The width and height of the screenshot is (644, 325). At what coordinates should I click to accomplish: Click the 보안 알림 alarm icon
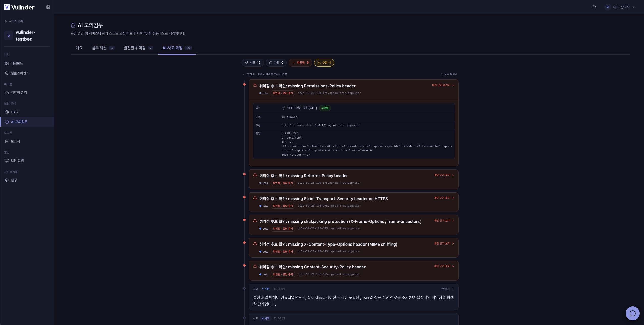tap(7, 161)
